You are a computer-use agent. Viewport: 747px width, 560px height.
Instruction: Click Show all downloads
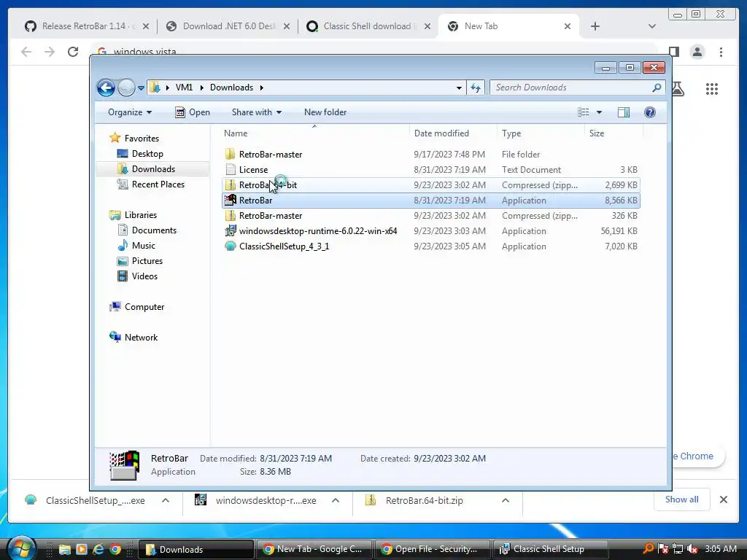click(682, 499)
